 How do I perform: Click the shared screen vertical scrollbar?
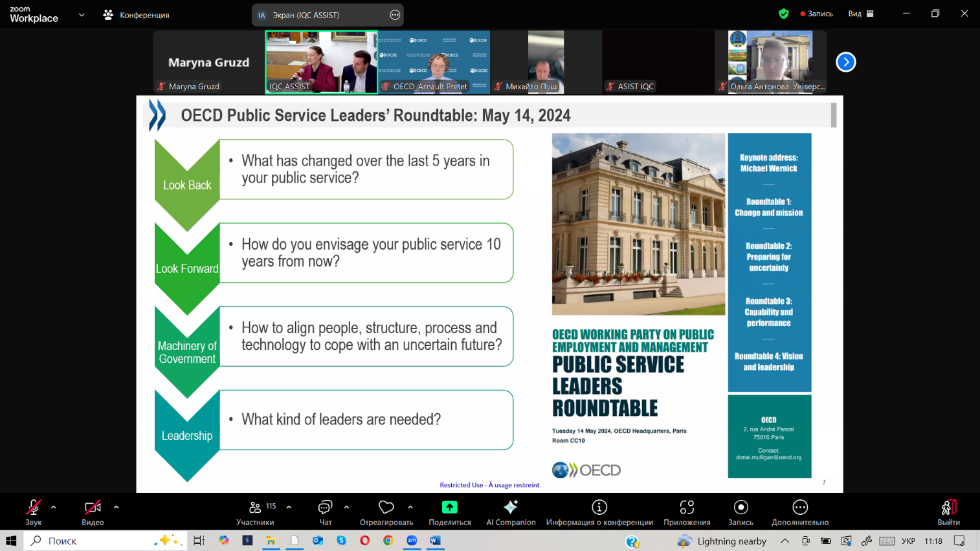(834, 115)
